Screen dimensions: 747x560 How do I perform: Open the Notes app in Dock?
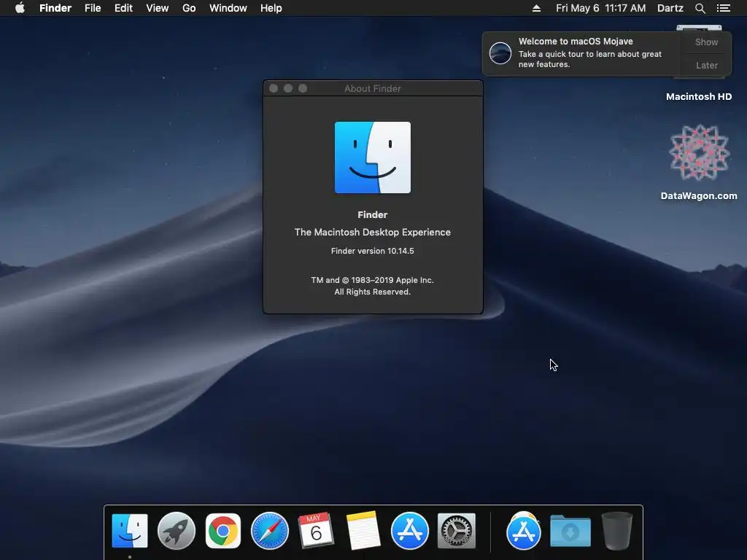tap(363, 531)
